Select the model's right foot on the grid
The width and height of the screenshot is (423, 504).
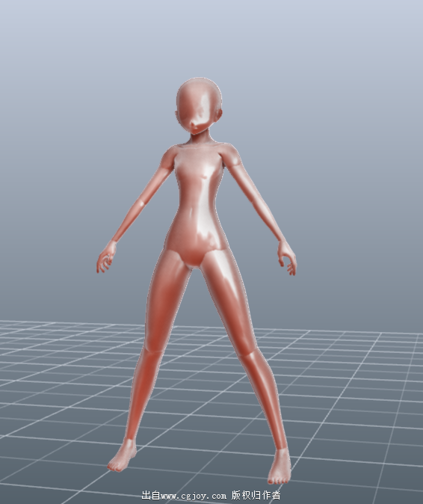pos(122,456)
